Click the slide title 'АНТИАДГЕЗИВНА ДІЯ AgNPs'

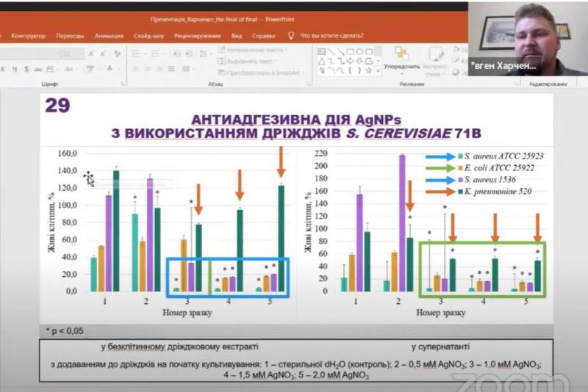pyautogui.click(x=296, y=120)
